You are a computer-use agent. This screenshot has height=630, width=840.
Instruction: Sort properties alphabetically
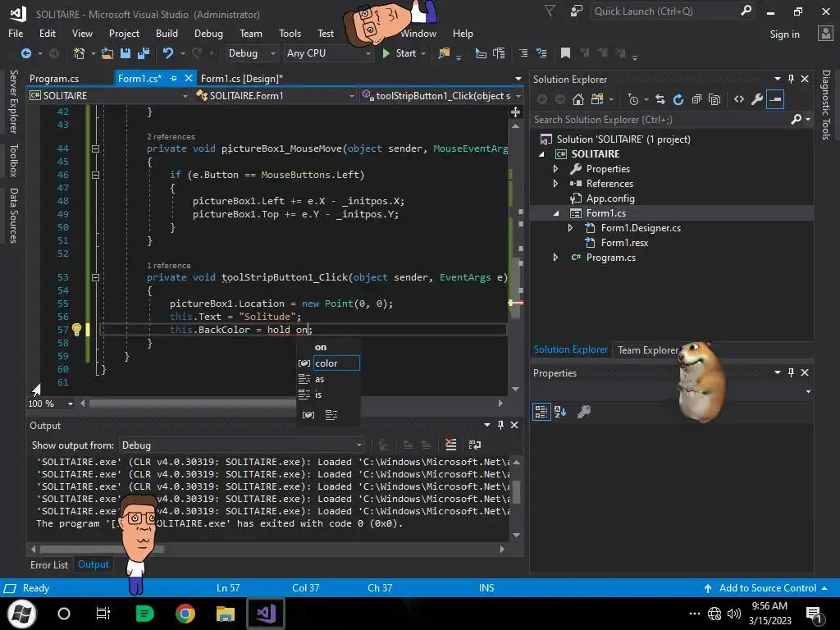(560, 412)
